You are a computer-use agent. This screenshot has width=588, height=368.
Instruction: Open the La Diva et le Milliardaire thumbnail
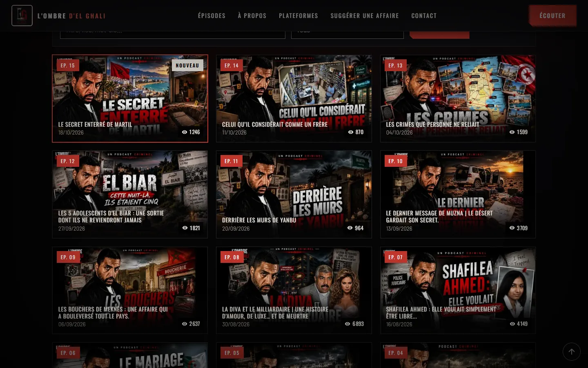pos(294,290)
